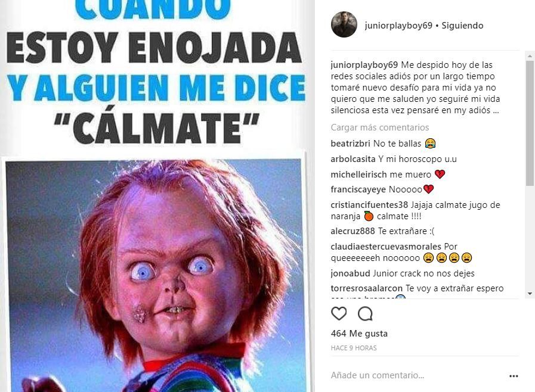Toggle the Siguiendo follow status
Viewport: 535px width, 392px height.
(462, 26)
